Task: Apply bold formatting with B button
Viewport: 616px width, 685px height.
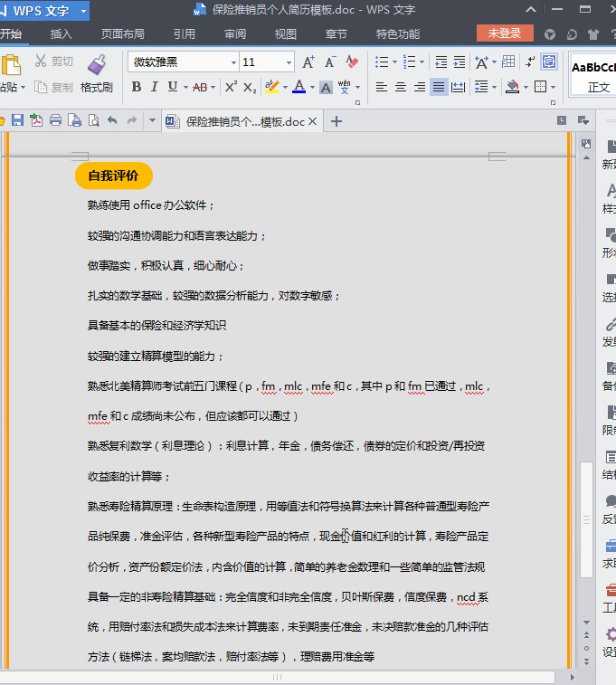Action: (x=137, y=87)
